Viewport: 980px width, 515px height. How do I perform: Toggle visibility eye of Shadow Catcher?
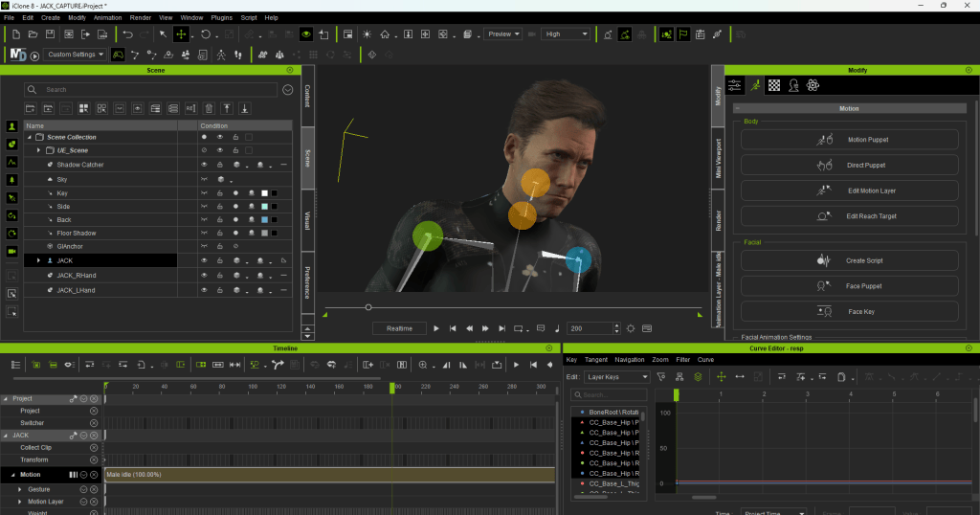(x=204, y=165)
